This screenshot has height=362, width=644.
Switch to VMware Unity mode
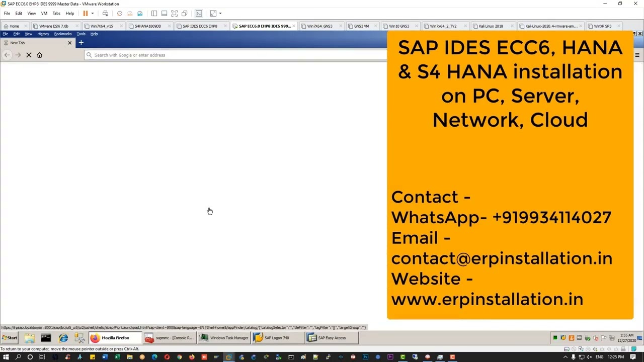coord(184,14)
